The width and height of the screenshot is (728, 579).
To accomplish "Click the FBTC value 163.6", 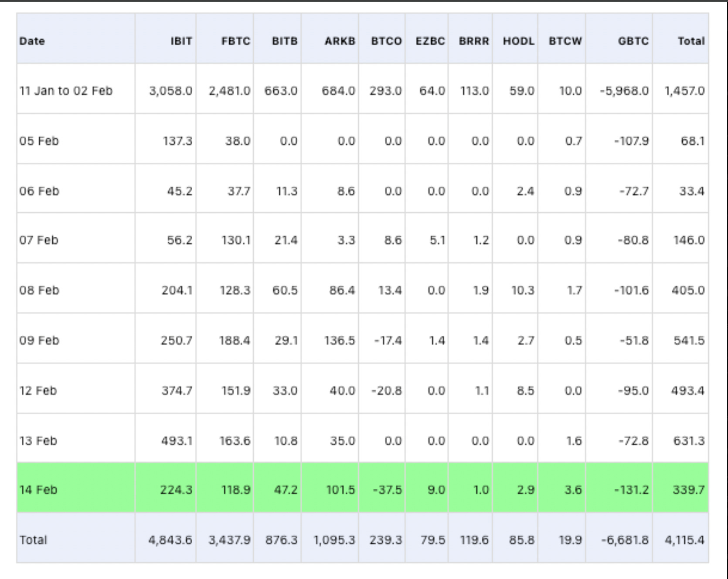I will (235, 440).
